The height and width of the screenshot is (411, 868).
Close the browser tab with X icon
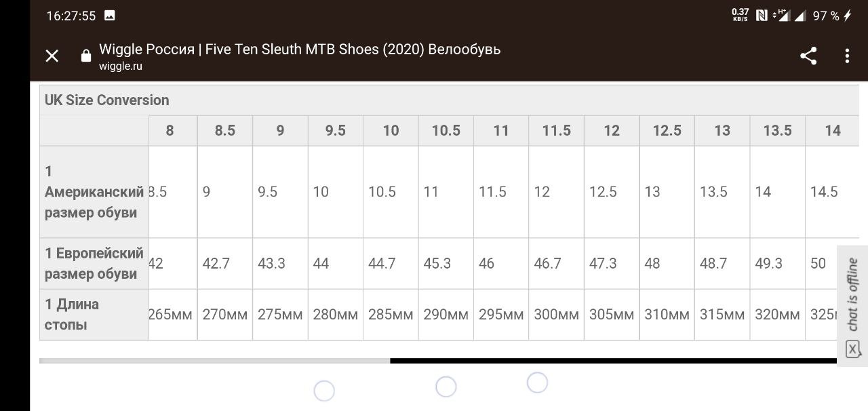52,56
